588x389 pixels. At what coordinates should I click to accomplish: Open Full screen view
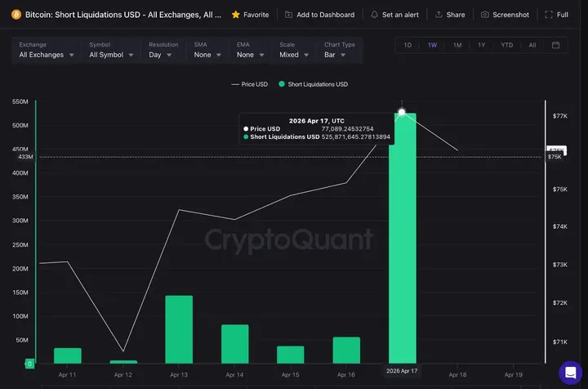(x=556, y=15)
